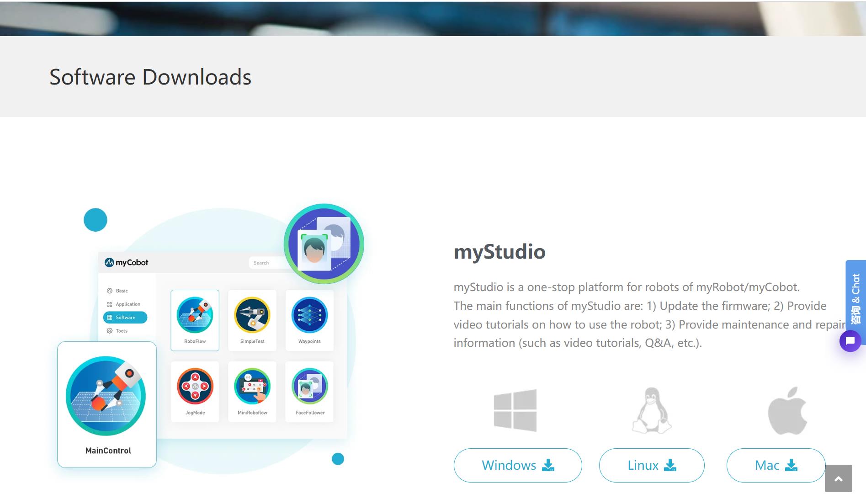The width and height of the screenshot is (866, 504).
Task: Select the MiniRoboflow app icon
Action: (x=252, y=387)
